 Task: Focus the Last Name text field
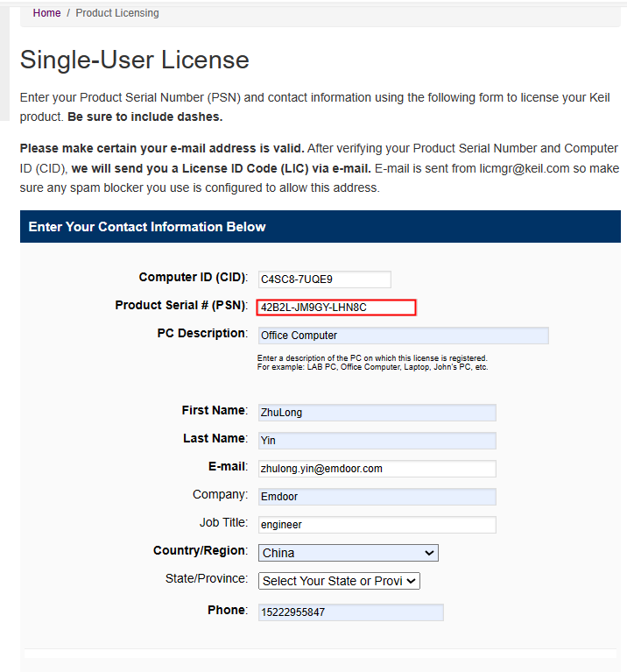(377, 441)
